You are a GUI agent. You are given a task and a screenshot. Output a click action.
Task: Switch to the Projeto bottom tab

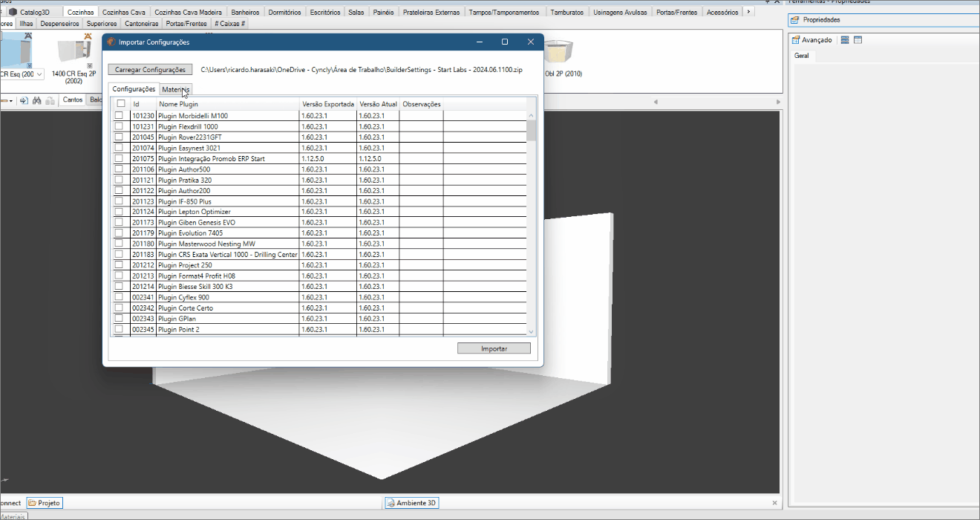[x=45, y=503]
